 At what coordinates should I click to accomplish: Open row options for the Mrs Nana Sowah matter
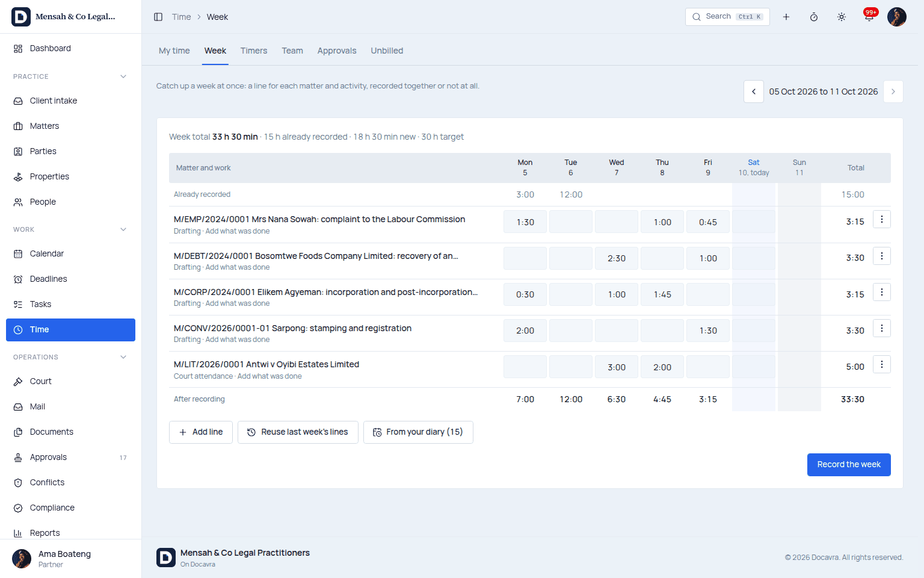882,220
